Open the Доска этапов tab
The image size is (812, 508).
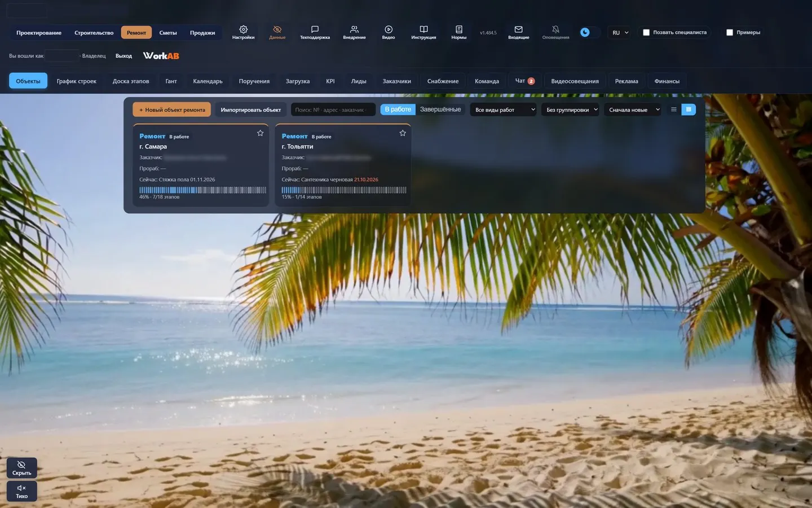coord(131,81)
